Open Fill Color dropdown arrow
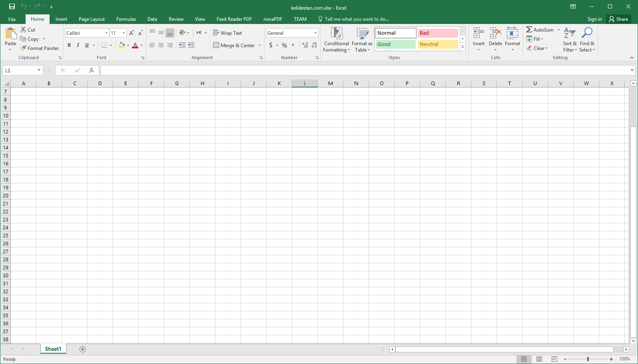This screenshot has width=638, height=364. [x=128, y=45]
